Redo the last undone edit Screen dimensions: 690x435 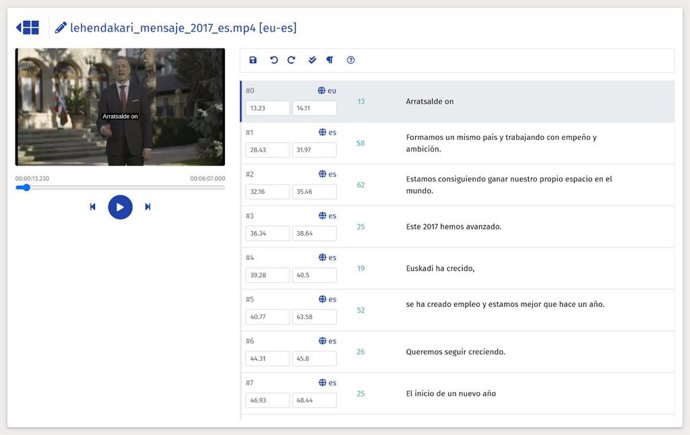[291, 60]
